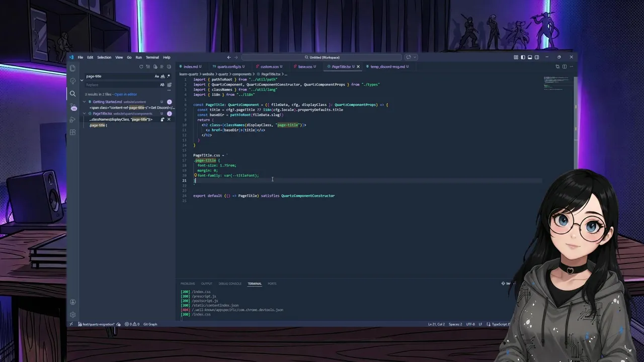Go forward with the navigation arrow
The height and width of the screenshot is (362, 644).
pyautogui.click(x=236, y=57)
